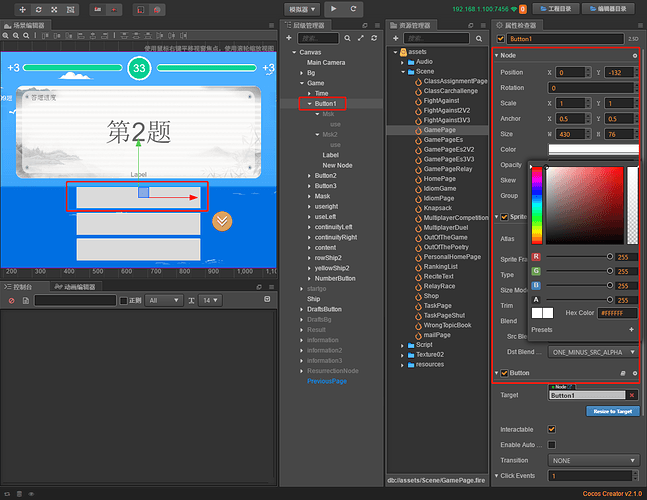Reset scene zoom with the third magnifier icon
The width and height of the screenshot is (647, 500).
click(26, 36)
